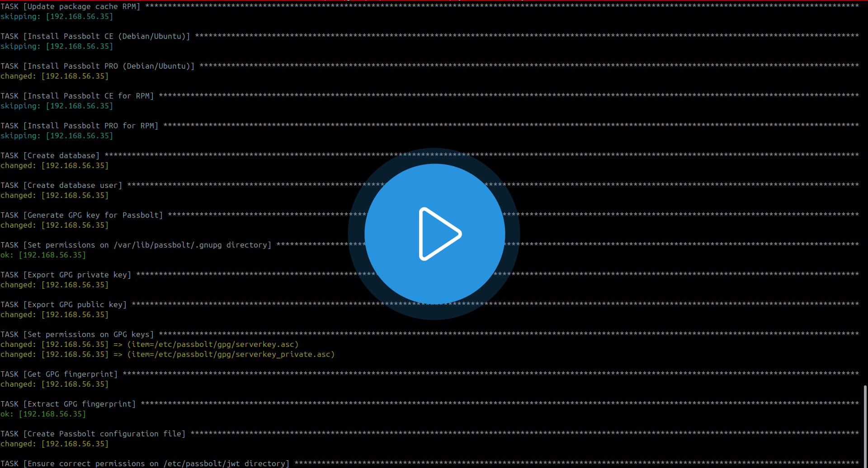Click the skipping line under Update package cache RPM
Screen dimensions: 868x468
click(57, 16)
